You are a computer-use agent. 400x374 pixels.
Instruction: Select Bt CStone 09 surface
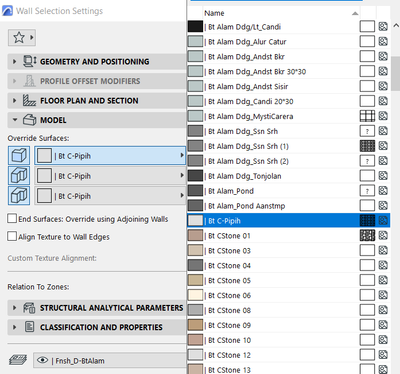pyautogui.click(x=288, y=325)
